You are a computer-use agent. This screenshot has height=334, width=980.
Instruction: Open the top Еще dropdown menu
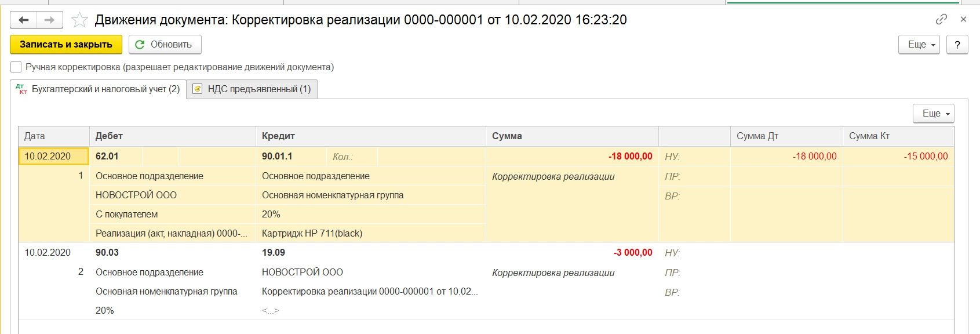click(919, 45)
